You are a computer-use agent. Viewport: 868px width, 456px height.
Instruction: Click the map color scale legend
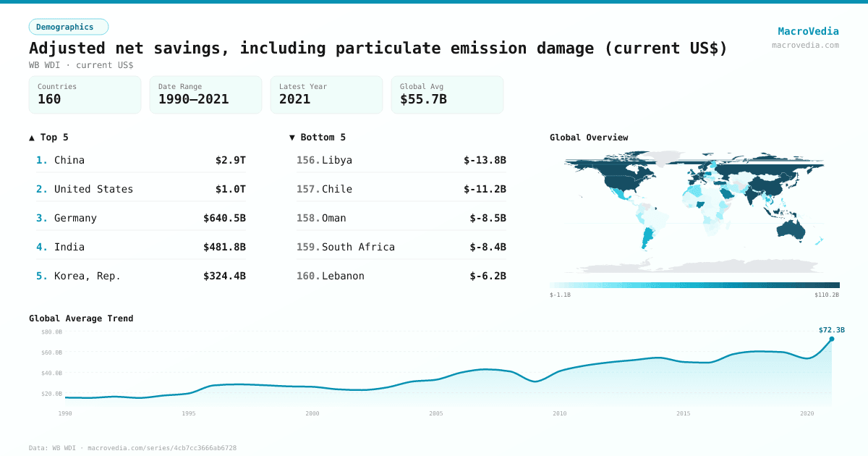point(694,284)
